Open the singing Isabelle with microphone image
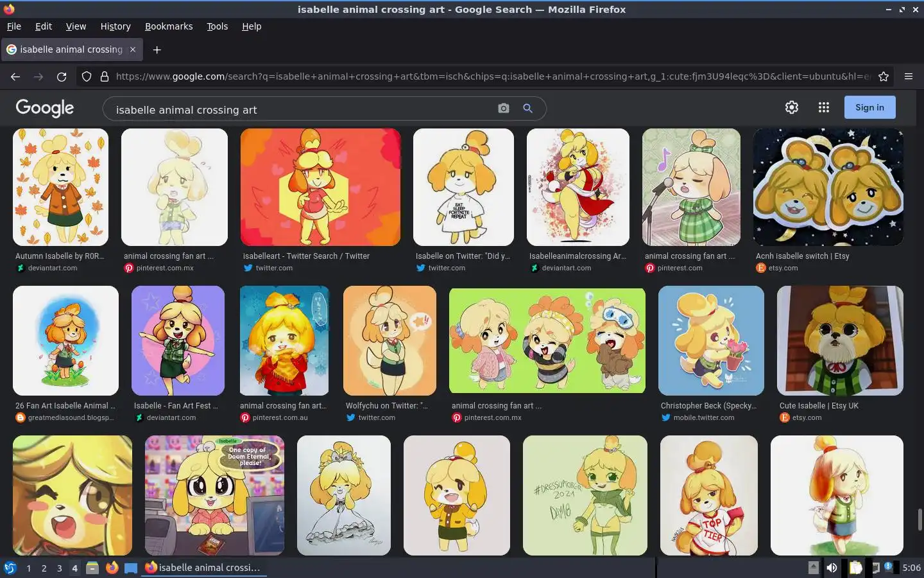 [x=691, y=187]
